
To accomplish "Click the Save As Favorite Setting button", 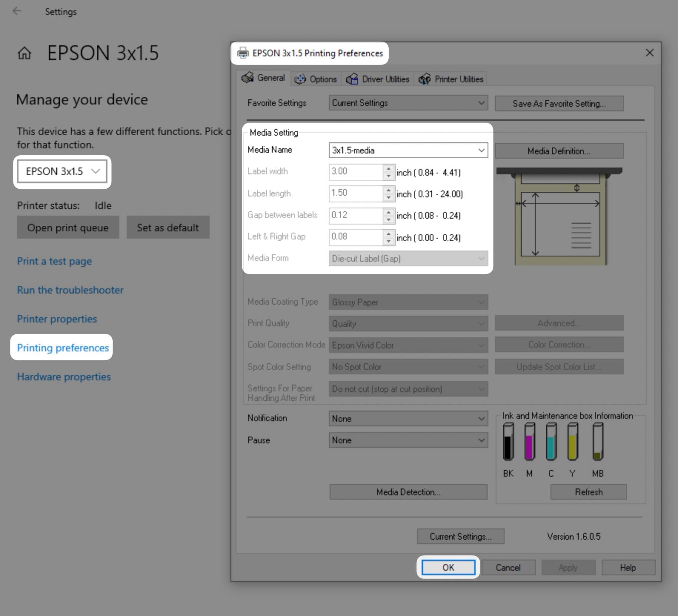I will [x=559, y=103].
